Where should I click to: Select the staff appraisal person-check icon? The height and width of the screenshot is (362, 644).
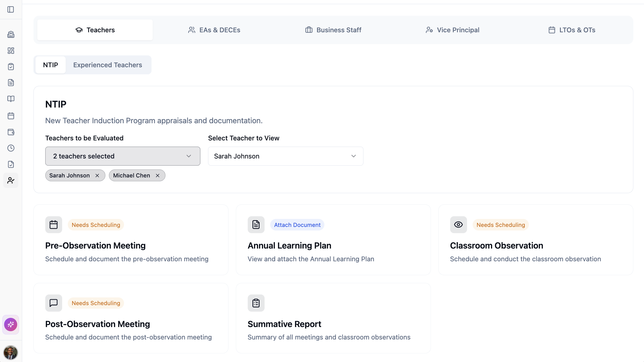[11, 180]
